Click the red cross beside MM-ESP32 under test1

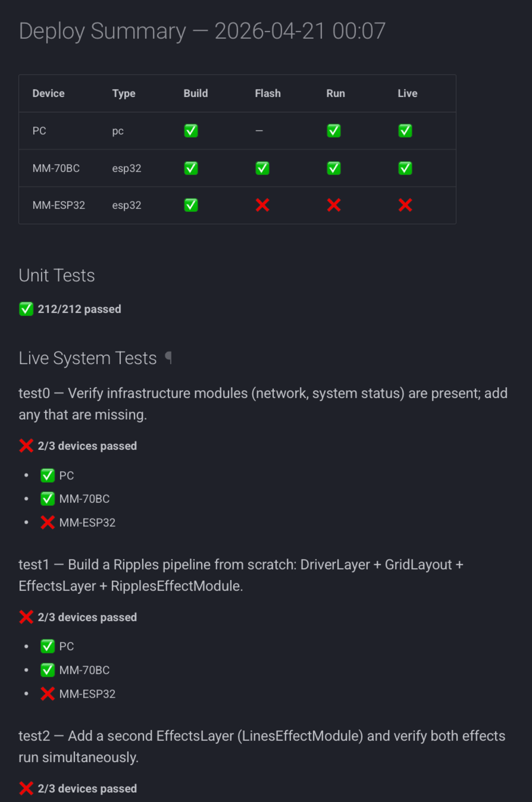click(47, 693)
